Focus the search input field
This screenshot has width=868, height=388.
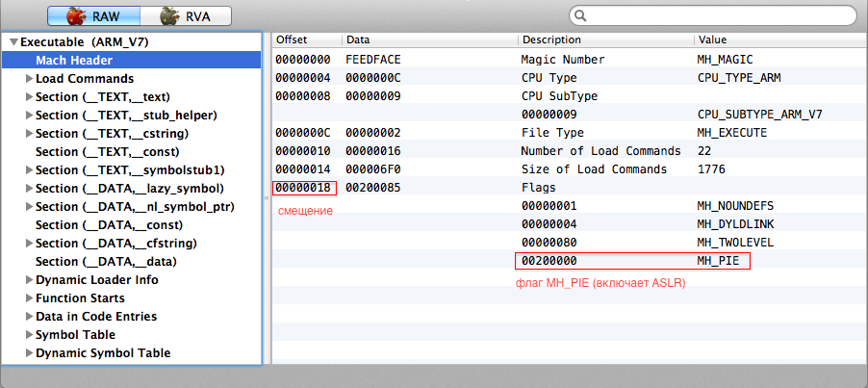click(x=713, y=15)
